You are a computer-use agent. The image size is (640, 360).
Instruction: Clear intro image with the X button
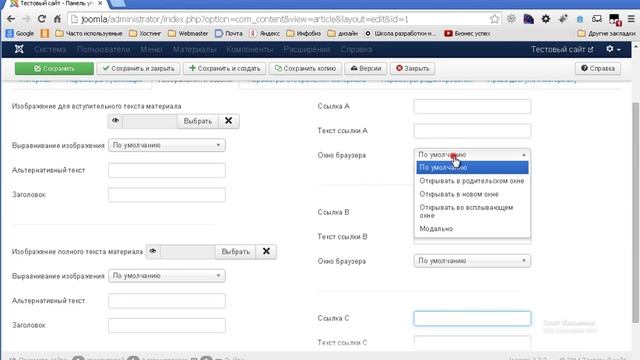[x=229, y=121]
